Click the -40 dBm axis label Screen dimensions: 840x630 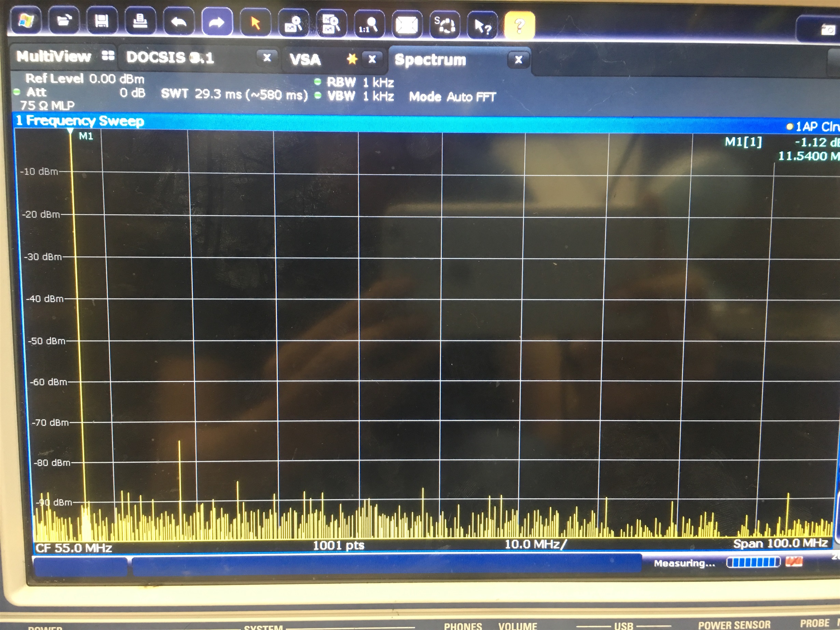(45, 298)
